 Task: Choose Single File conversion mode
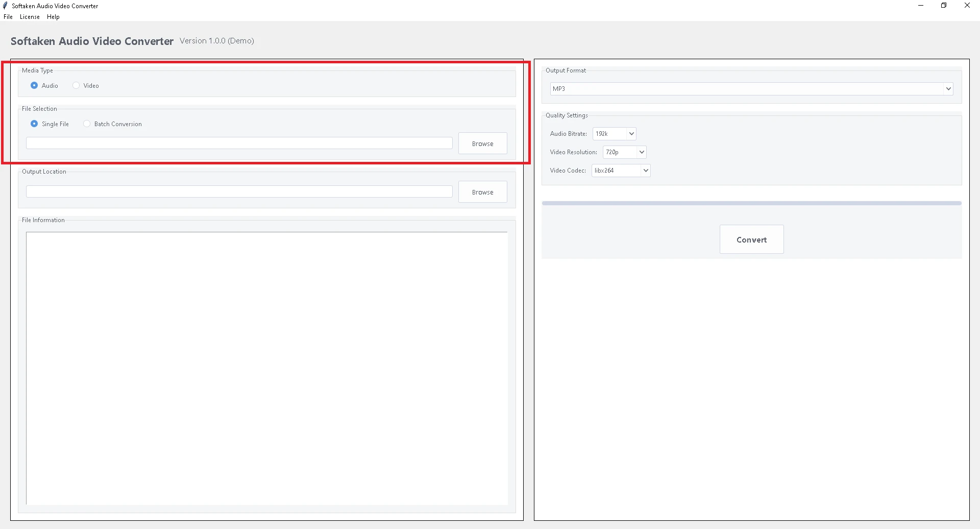pos(34,124)
